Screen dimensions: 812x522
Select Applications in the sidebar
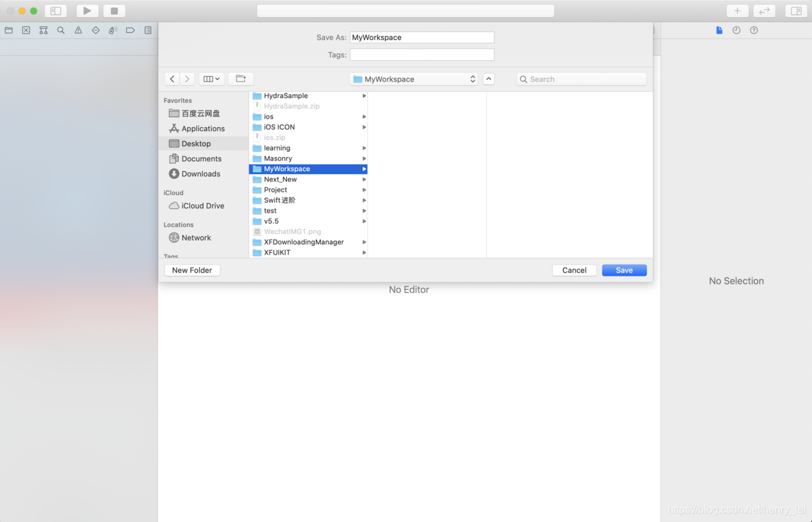tap(204, 128)
